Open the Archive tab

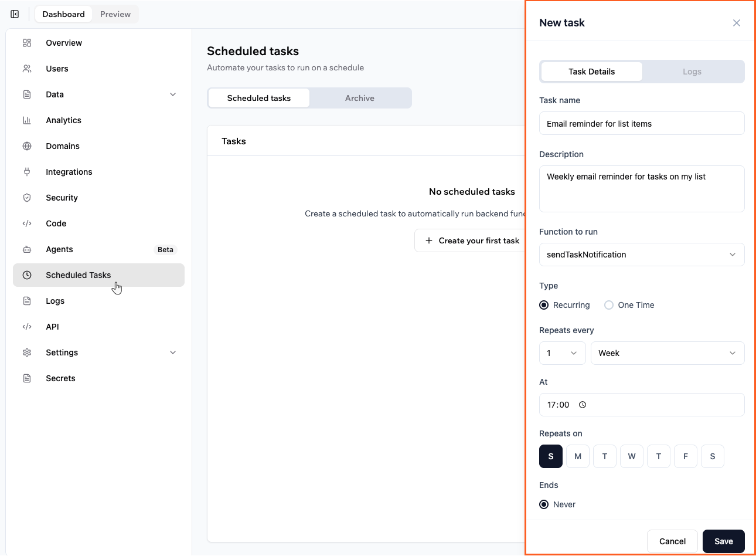pyautogui.click(x=359, y=98)
